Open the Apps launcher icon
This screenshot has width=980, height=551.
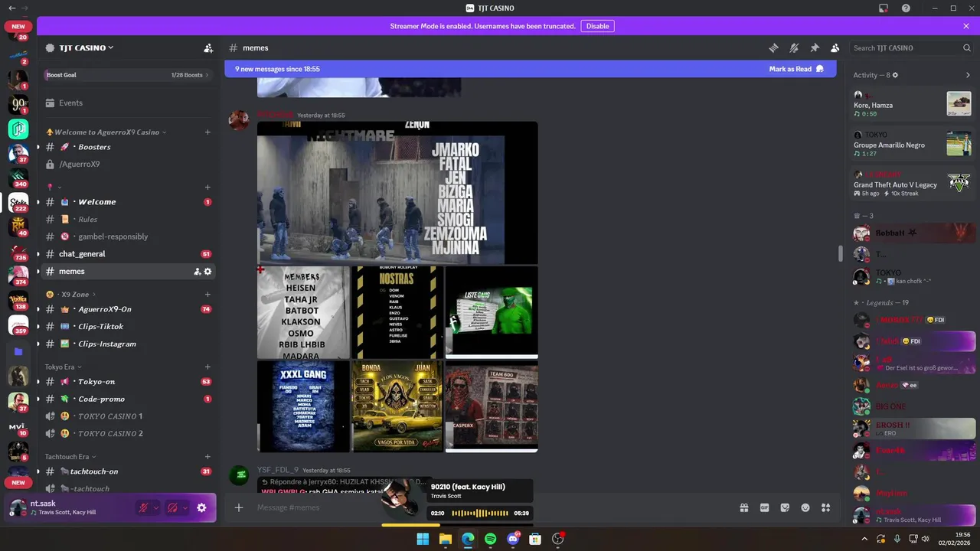tap(826, 507)
